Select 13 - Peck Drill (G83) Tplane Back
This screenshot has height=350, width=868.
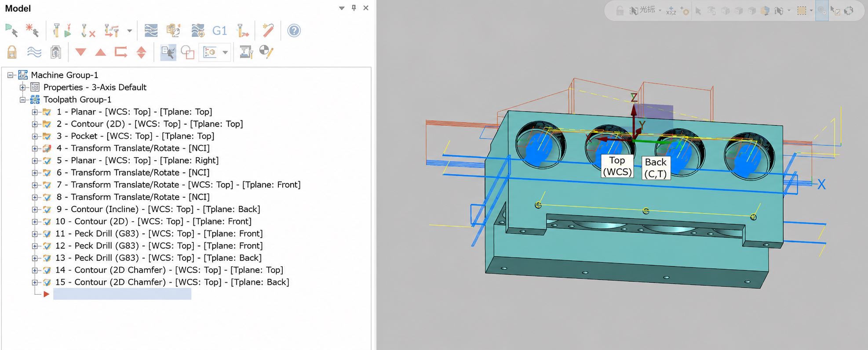pos(158,258)
